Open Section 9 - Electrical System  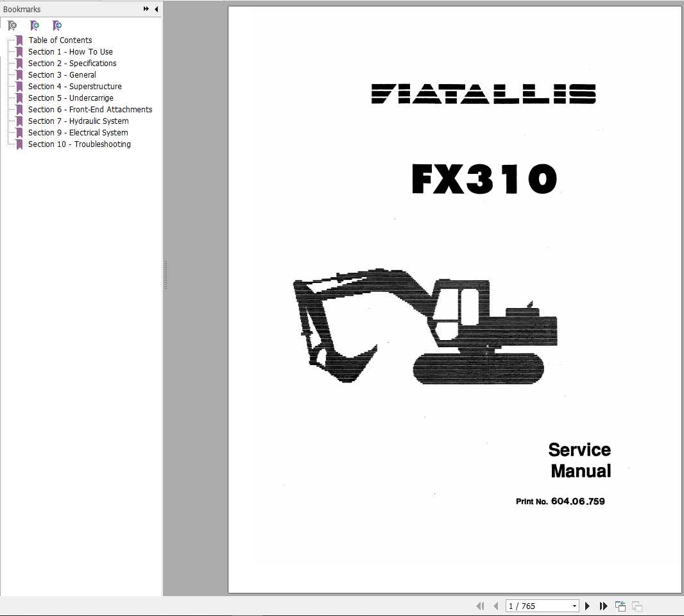point(78,132)
